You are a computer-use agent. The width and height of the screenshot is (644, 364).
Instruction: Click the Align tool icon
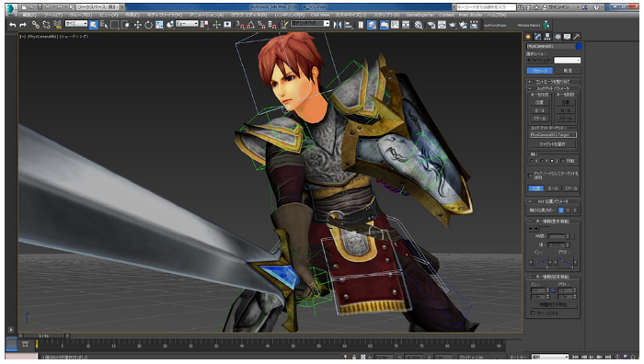(x=349, y=25)
